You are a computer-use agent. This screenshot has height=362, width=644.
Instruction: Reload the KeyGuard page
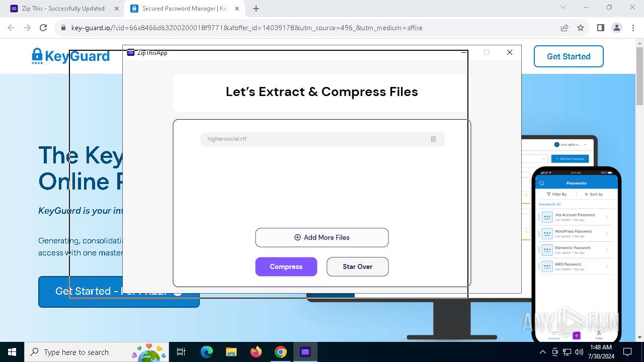(43, 28)
